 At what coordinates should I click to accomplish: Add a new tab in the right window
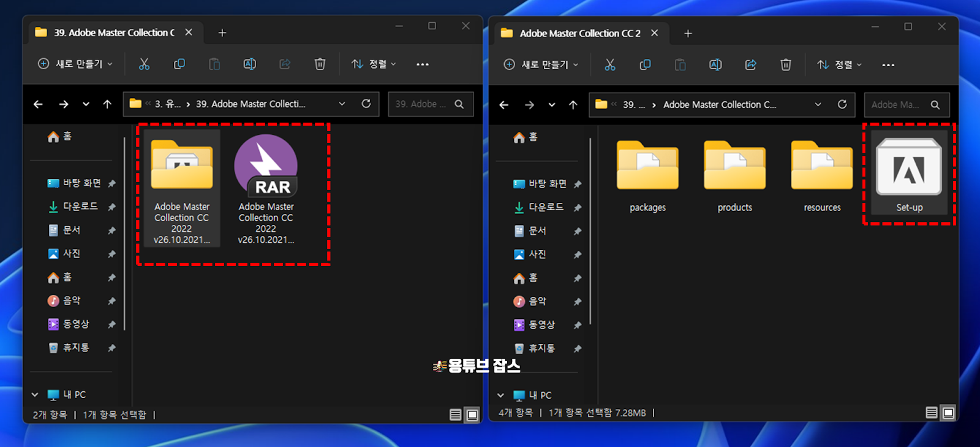(688, 33)
